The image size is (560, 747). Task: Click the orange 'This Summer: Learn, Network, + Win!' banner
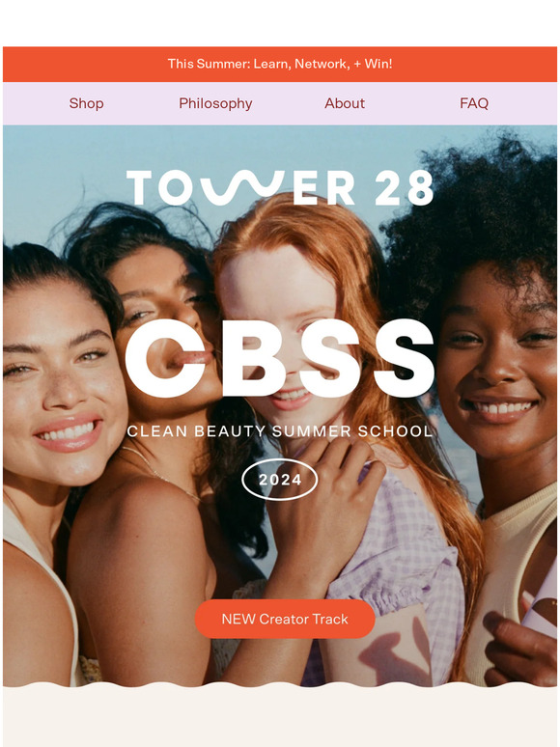(280, 64)
